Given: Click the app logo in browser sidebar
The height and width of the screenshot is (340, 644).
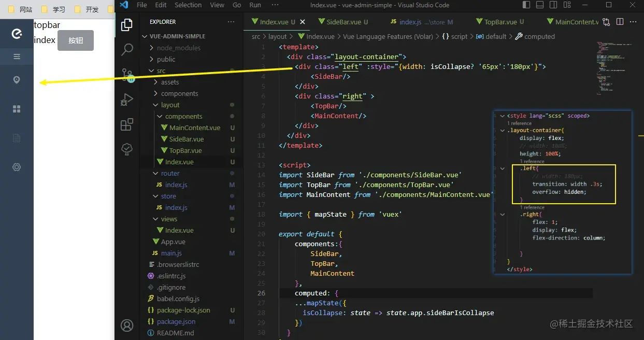Looking at the screenshot, I should [x=17, y=34].
